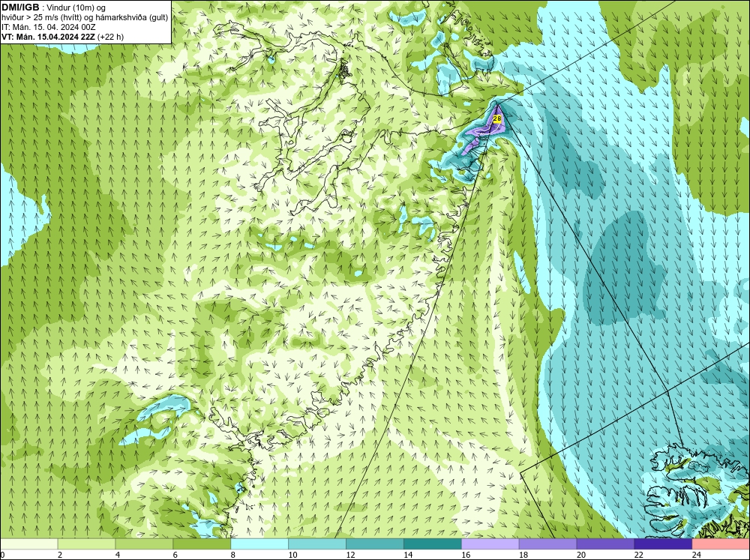Select the 20-22 m/s violet swatch
Viewport: 750px width, 560px height.
coord(605,544)
